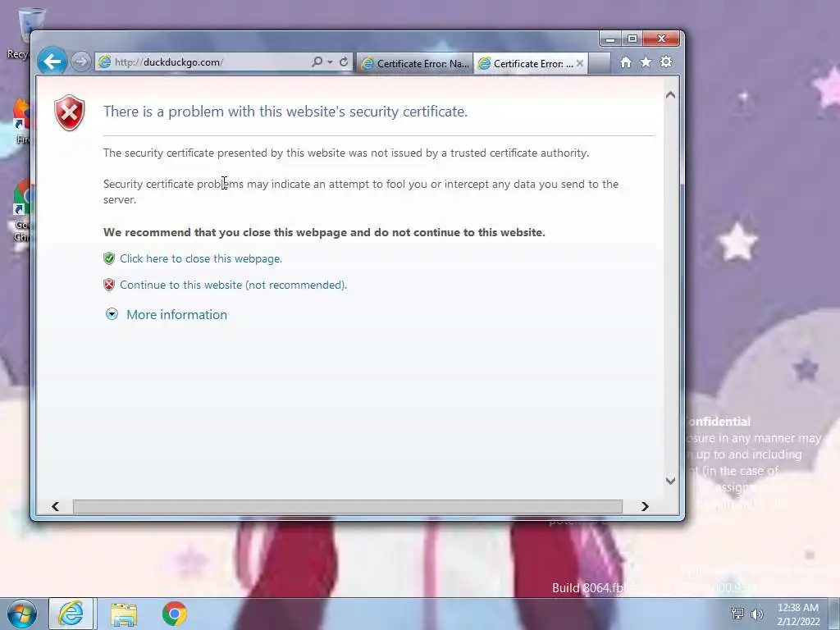Close the active Certificate Error tab
Image resolution: width=840 pixels, height=630 pixels.
pos(580,63)
